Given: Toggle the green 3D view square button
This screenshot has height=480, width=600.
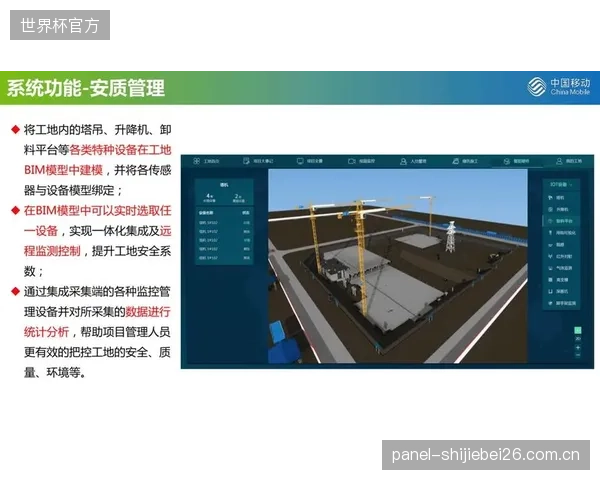Looking at the screenshot, I should 578,330.
